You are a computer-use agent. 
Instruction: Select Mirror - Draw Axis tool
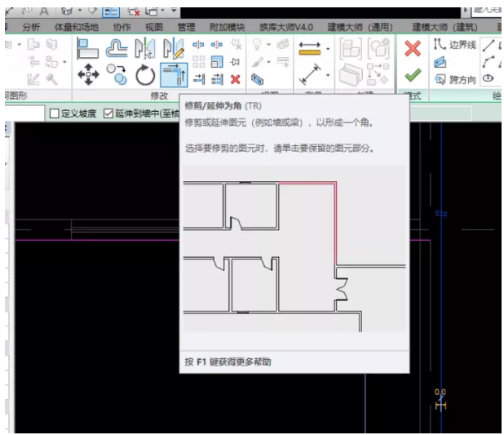coord(174,48)
